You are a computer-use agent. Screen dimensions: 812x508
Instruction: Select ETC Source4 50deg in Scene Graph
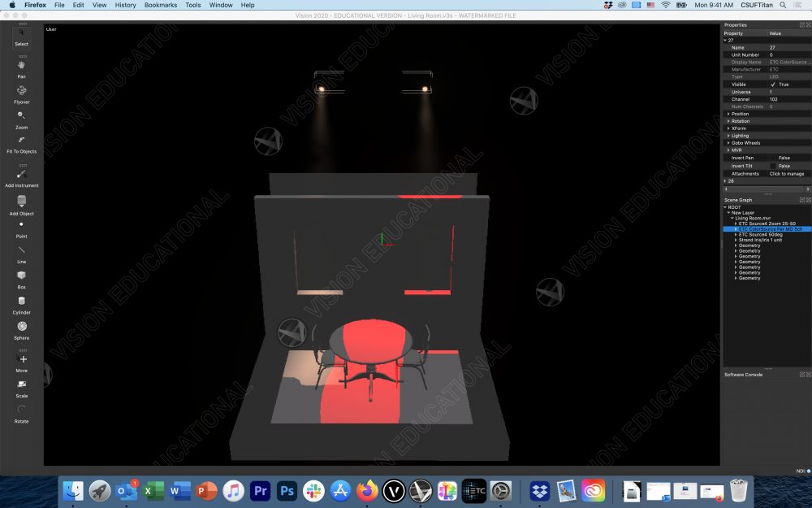tap(760, 234)
